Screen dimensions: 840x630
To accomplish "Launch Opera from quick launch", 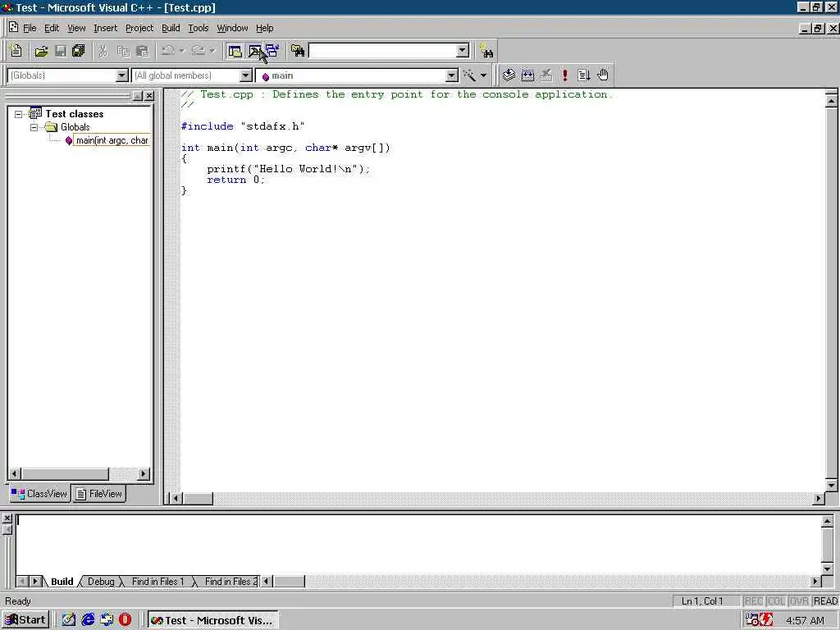I will pos(125,620).
